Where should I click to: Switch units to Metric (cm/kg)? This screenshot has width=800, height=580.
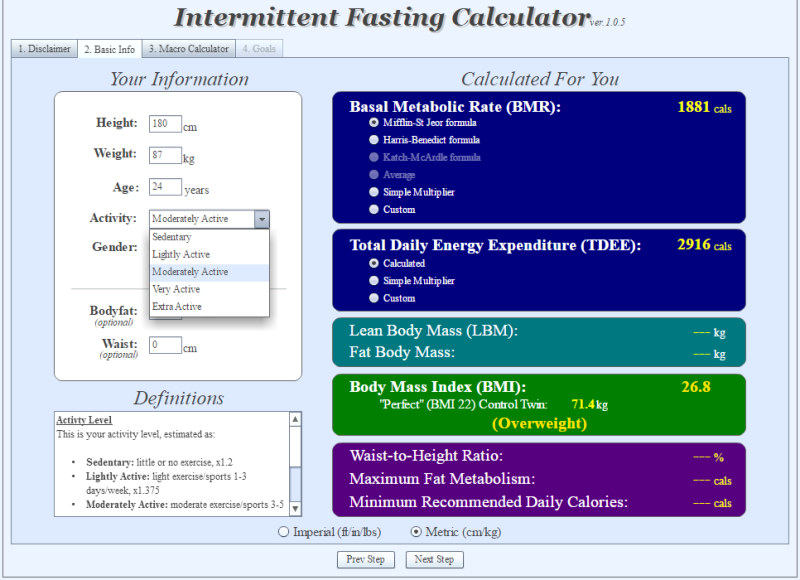[416, 532]
